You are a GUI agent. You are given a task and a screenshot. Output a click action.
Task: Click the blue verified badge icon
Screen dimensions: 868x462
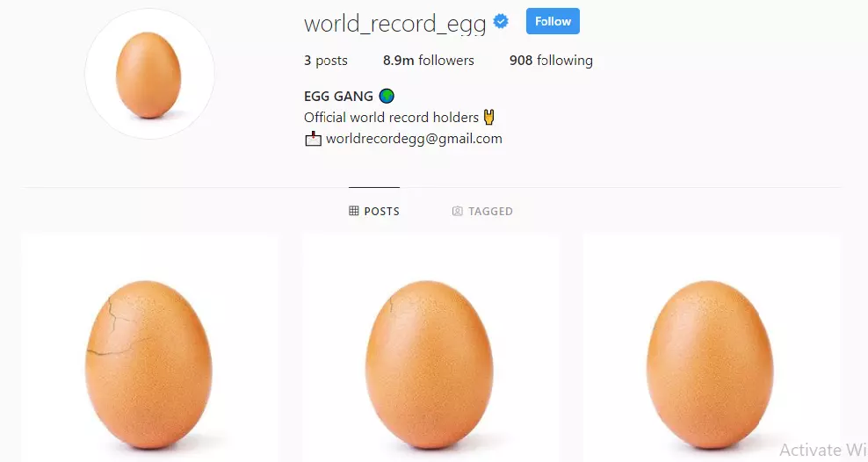501,22
